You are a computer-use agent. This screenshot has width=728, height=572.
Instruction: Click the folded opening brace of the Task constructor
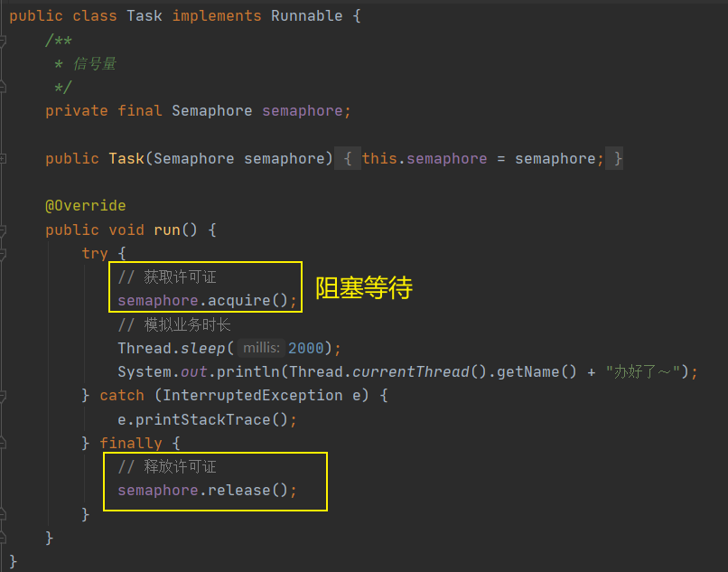[348, 159]
